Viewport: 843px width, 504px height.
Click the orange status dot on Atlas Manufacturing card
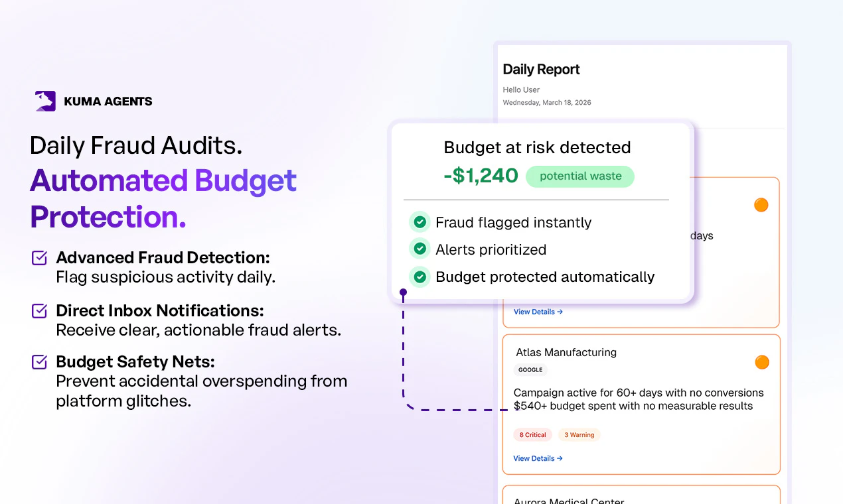pos(761,362)
